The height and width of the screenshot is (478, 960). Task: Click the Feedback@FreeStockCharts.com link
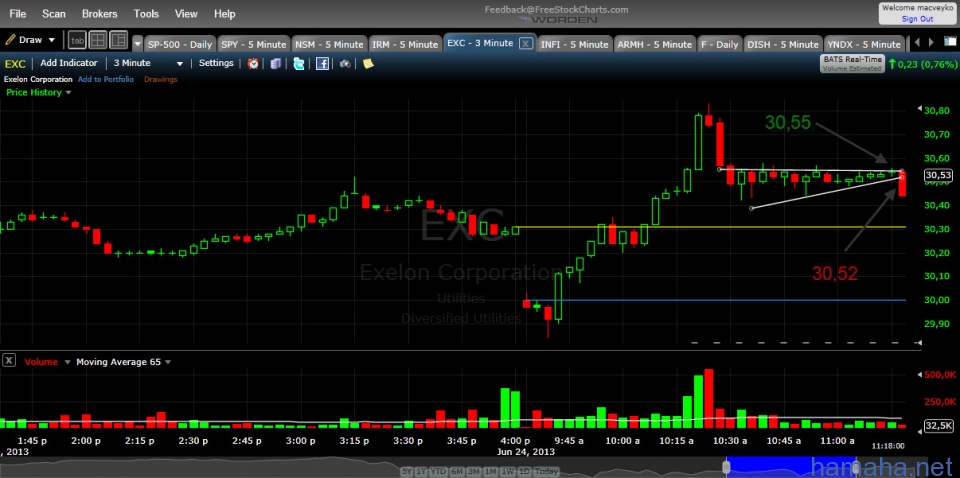pyautogui.click(x=557, y=10)
